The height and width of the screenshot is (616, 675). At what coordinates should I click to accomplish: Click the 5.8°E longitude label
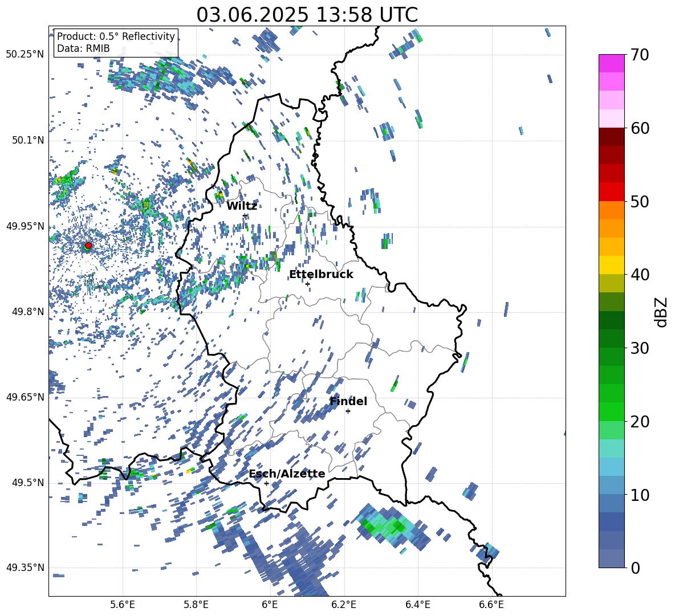point(196,605)
